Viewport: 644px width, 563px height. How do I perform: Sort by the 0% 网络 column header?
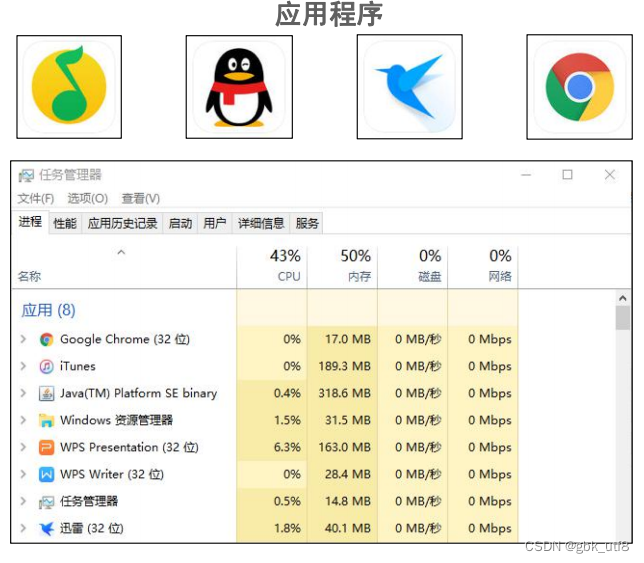(483, 266)
